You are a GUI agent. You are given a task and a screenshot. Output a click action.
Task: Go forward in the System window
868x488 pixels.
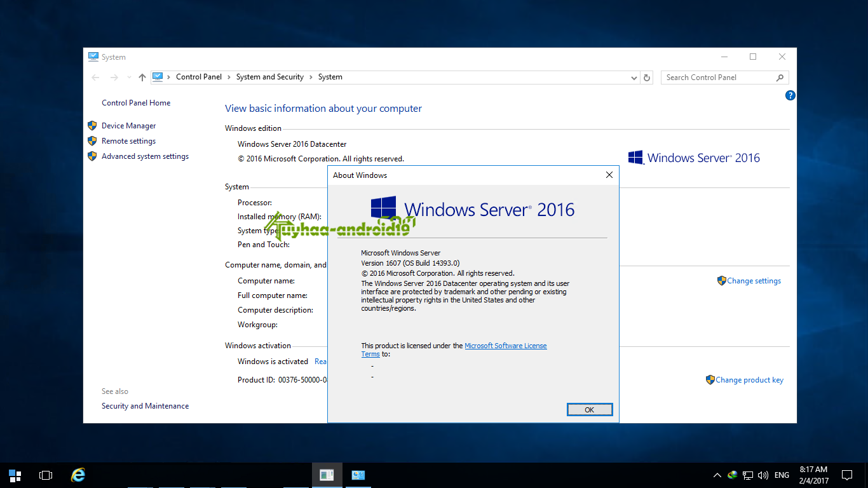pos(114,78)
